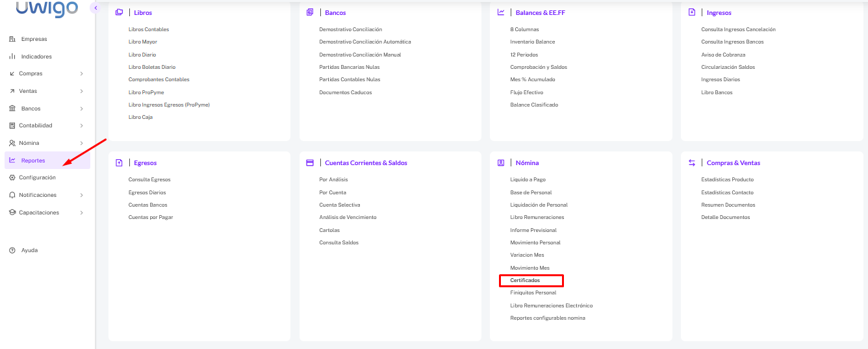Collapse the sidebar with the chevron button

click(96, 8)
